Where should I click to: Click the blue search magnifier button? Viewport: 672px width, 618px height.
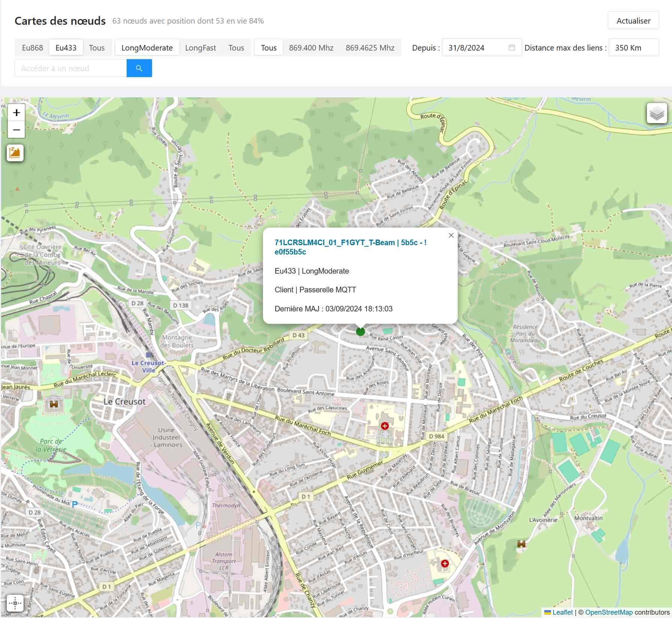pyautogui.click(x=139, y=68)
